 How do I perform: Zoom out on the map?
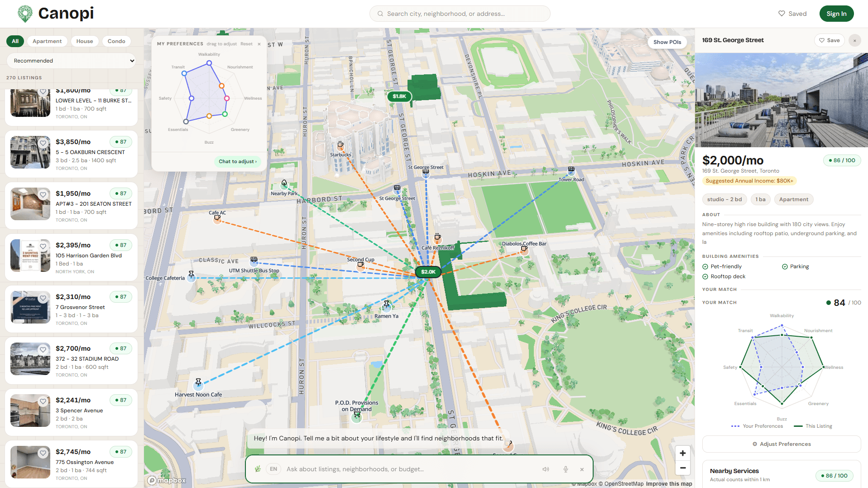[x=683, y=468]
